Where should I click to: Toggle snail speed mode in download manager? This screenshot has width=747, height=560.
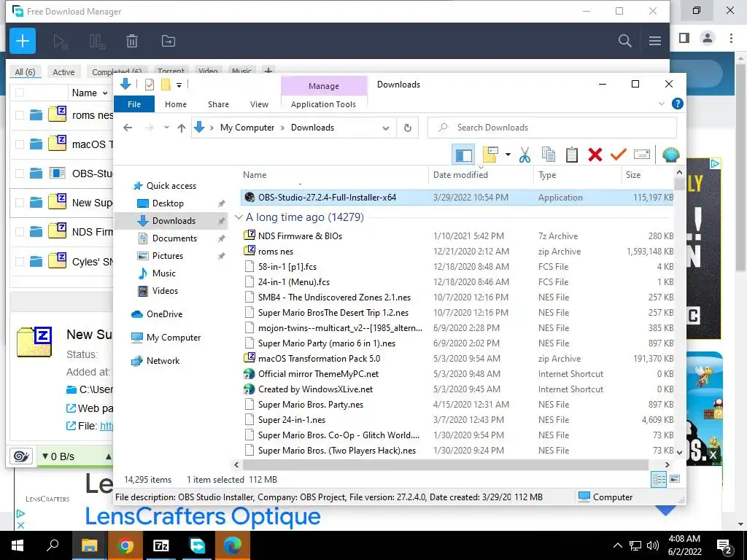click(21, 456)
